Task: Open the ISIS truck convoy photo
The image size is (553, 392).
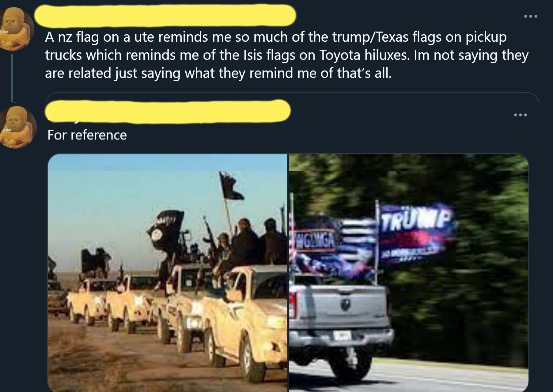Action: (168, 273)
